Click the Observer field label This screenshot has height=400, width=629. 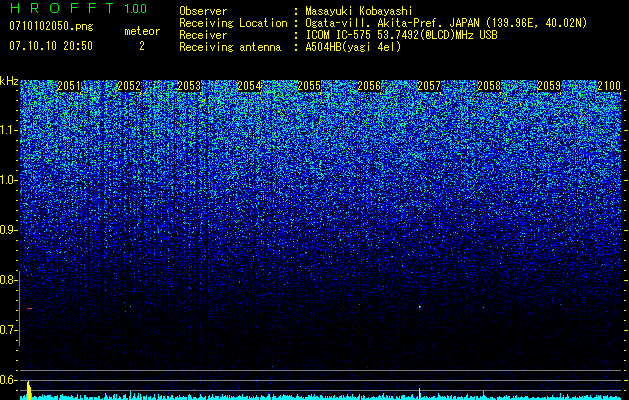203,11
